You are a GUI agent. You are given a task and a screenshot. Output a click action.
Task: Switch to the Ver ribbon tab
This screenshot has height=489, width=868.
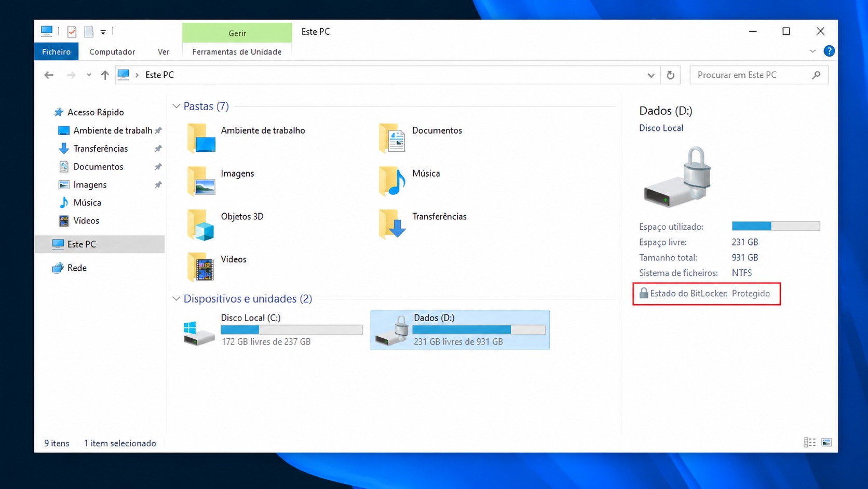[164, 51]
